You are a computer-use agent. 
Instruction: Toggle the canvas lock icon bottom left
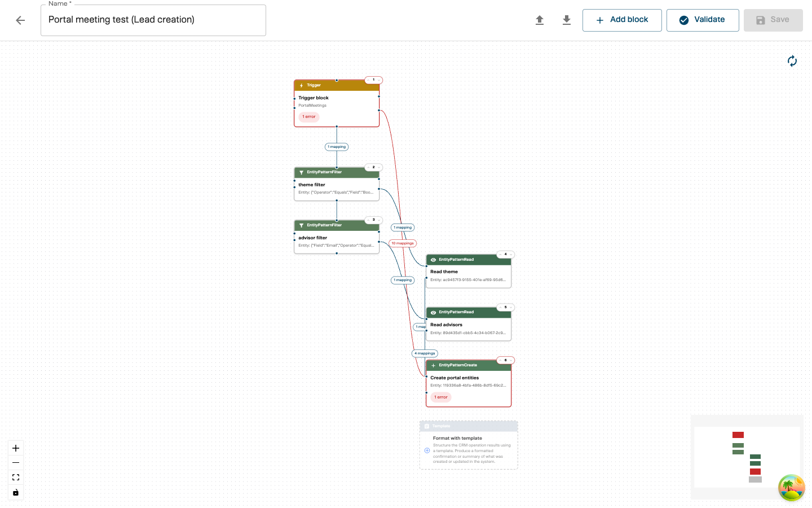point(16,492)
